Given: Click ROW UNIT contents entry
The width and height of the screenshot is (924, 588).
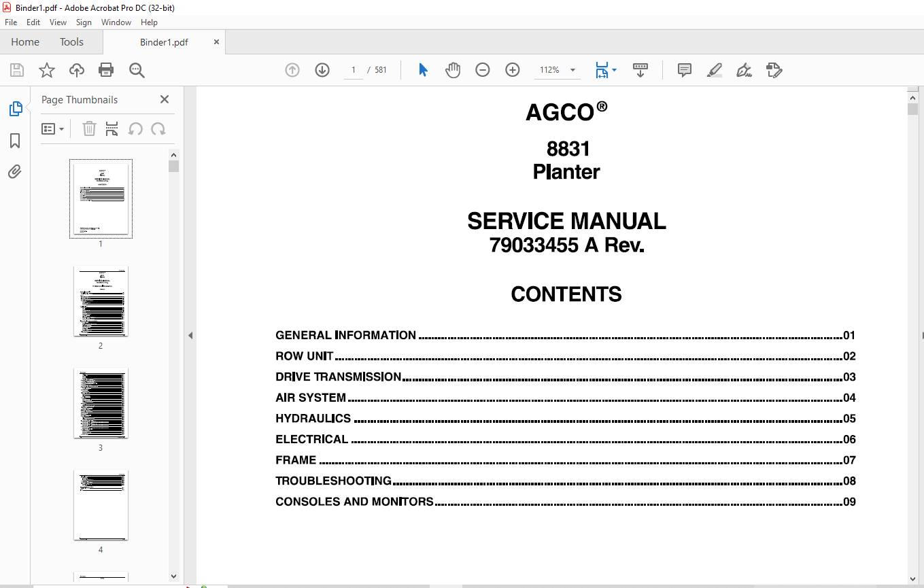Looking at the screenshot, I should click(565, 356).
